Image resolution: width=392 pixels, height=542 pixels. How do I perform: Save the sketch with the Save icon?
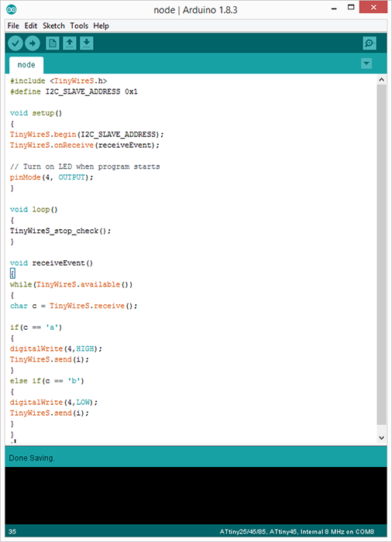pos(87,43)
